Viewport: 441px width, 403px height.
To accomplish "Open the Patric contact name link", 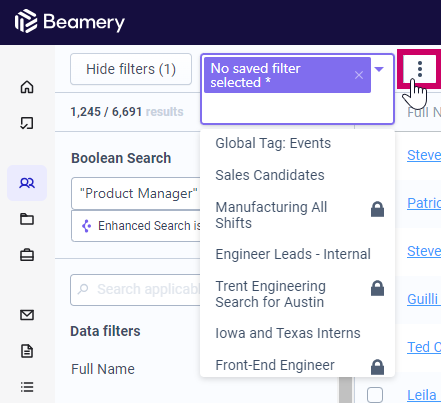I will 424,203.
